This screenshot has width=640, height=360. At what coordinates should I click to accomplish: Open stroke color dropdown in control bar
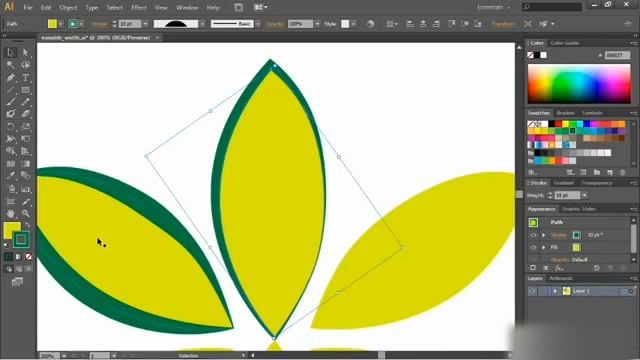coord(81,24)
